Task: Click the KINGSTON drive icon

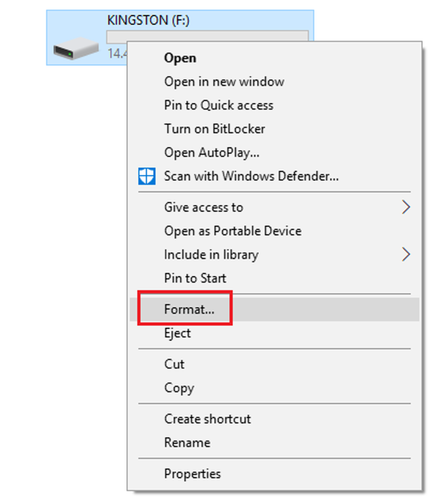Action: pos(76,48)
